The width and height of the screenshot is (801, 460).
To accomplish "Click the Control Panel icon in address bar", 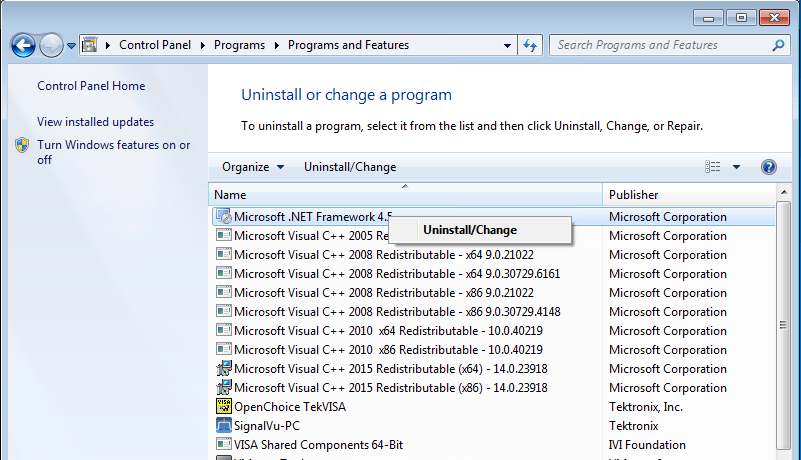I will [x=90, y=45].
